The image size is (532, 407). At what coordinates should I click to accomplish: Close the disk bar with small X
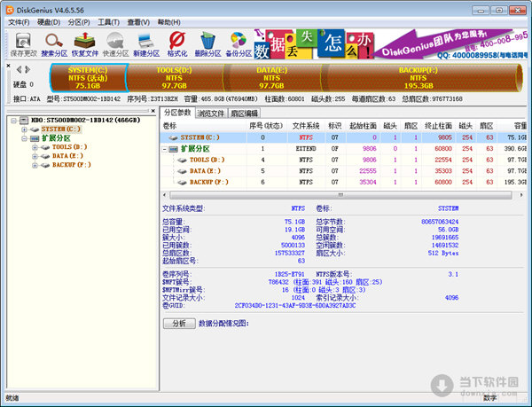click(9, 66)
